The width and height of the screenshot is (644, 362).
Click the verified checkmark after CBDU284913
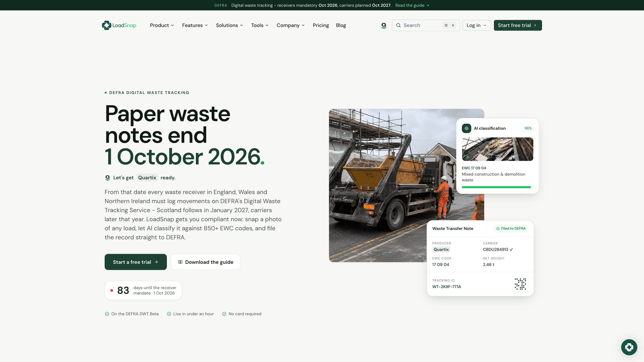(x=511, y=249)
